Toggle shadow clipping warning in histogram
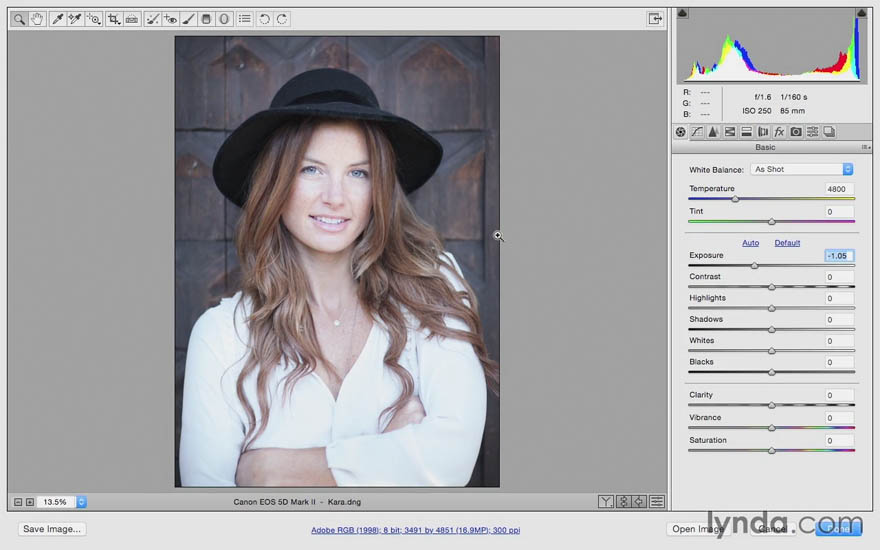 pyautogui.click(x=682, y=13)
